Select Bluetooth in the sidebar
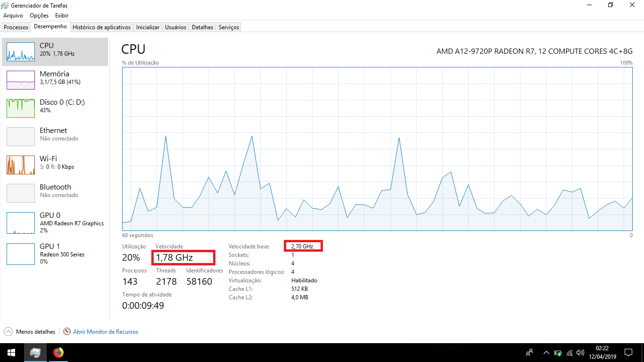 click(55, 193)
